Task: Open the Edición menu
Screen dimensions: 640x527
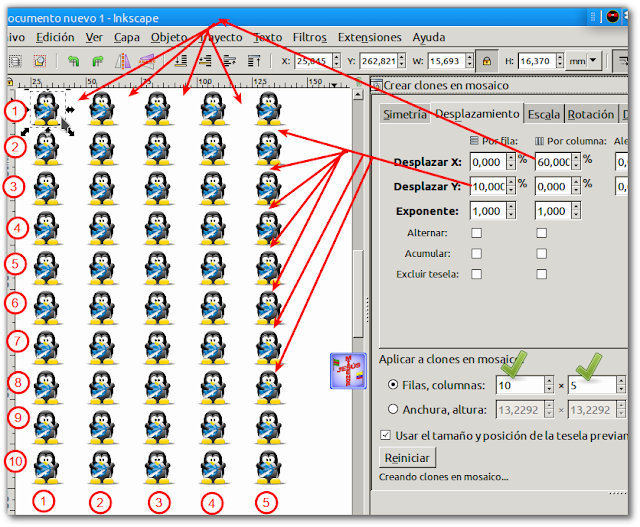Action: point(55,37)
